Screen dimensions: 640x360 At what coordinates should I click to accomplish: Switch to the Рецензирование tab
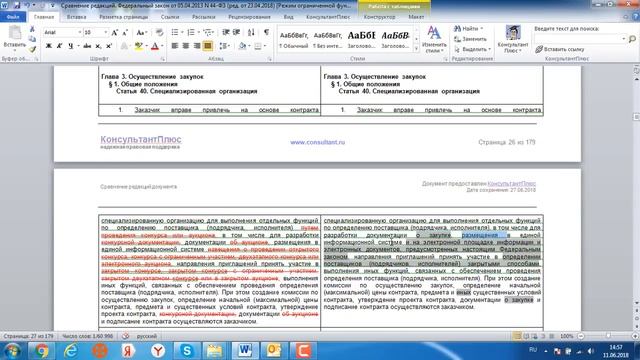249,17
